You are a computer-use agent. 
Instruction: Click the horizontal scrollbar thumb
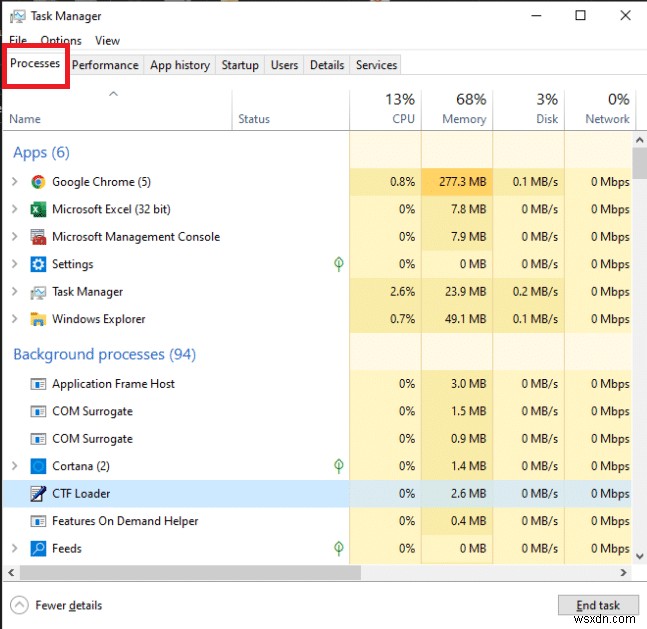(x=190, y=573)
